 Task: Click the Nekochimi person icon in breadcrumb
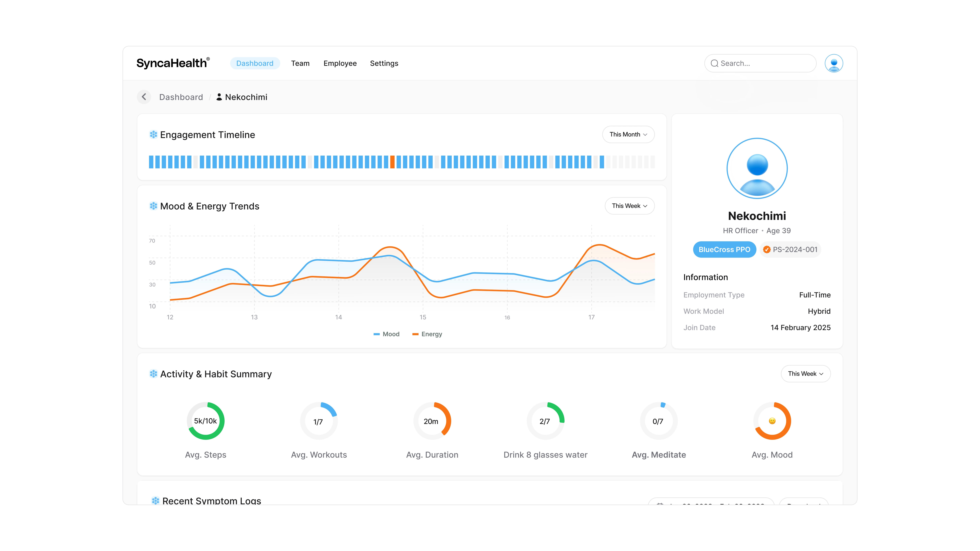(x=219, y=97)
